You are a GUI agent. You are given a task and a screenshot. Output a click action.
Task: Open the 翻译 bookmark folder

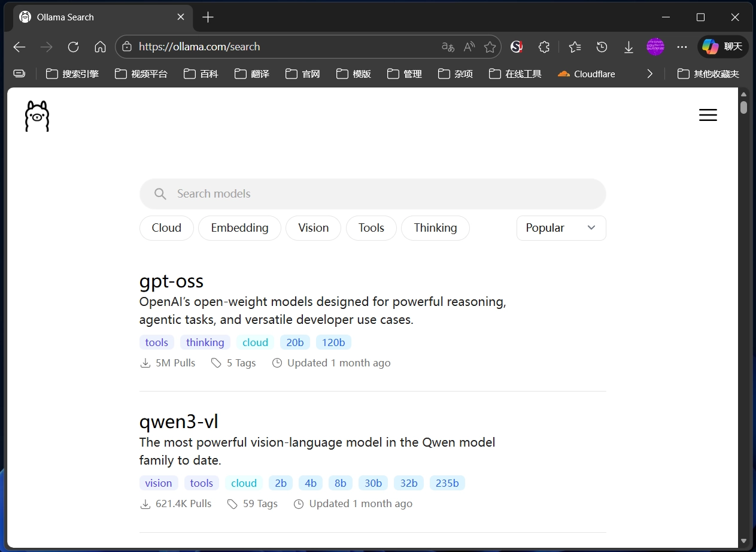click(252, 74)
